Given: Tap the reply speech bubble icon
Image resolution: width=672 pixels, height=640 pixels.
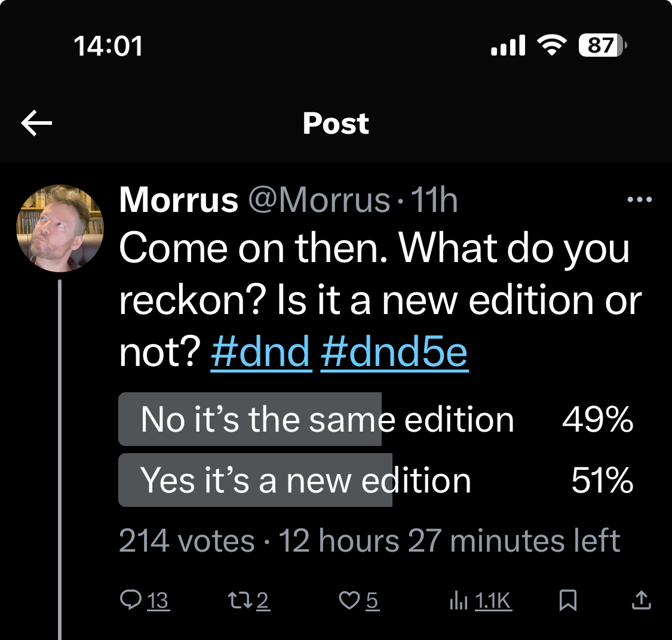Looking at the screenshot, I should tap(131, 599).
